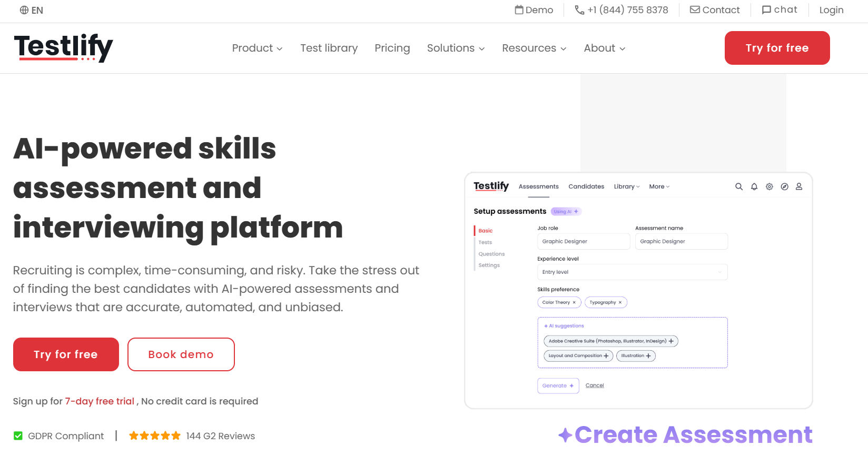
Task: Open the Experience level dropdown
Action: tap(633, 272)
